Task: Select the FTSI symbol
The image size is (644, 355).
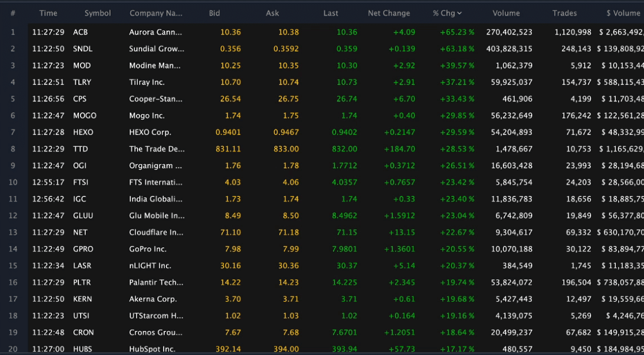Action: click(x=81, y=183)
